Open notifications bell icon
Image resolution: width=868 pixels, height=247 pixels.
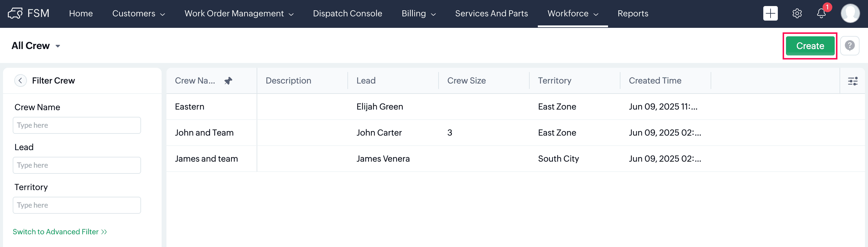coord(821,14)
